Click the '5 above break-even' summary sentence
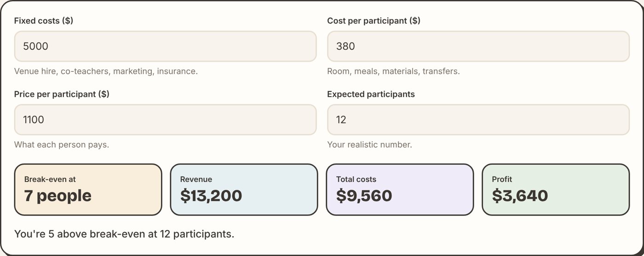The image size is (644, 256). pyautogui.click(x=124, y=234)
